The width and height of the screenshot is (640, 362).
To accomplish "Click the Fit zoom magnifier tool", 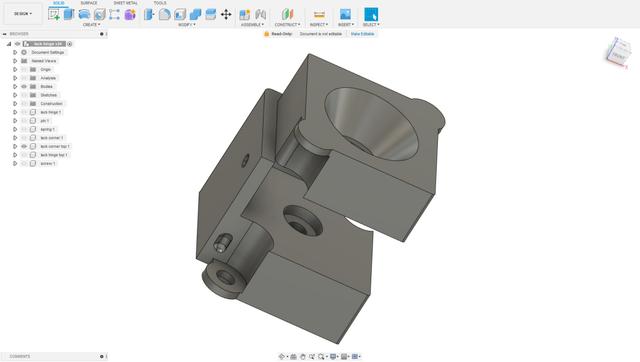I will click(x=322, y=357).
